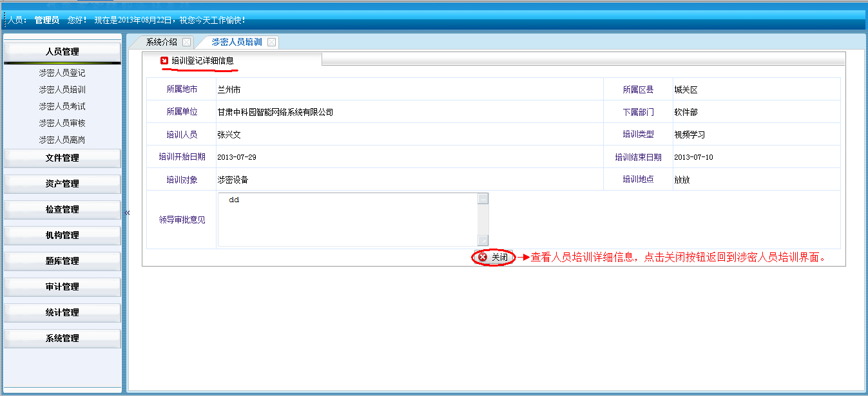868x396 pixels.
Task: Expand the 文件管理 menu section
Action: (x=63, y=158)
